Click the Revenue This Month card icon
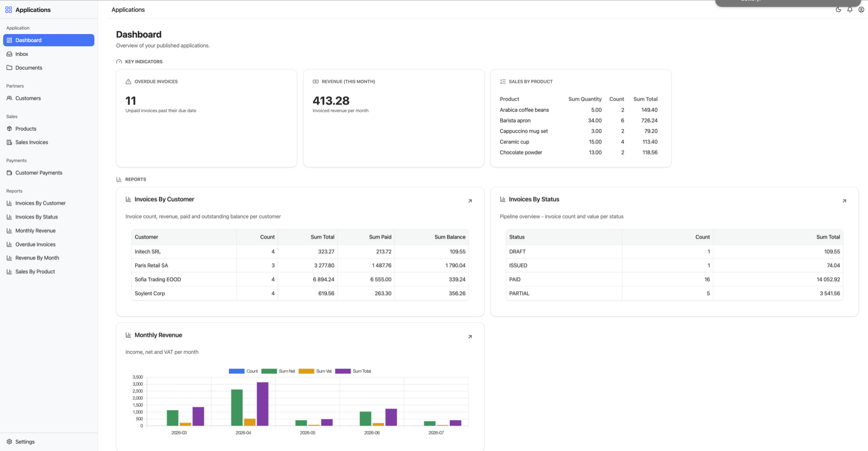 316,82
